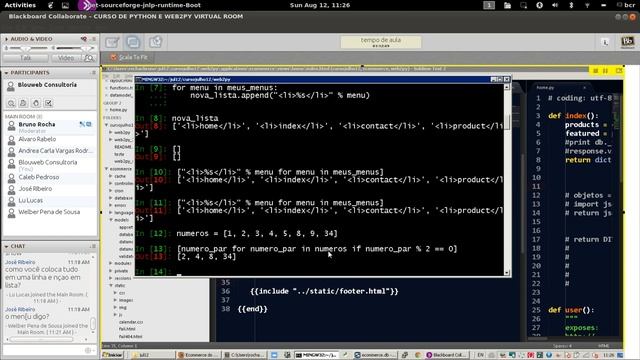Viewport: 640px width, 360px height.
Task: Select participant José Ribeiro
Action: click(x=50, y=189)
